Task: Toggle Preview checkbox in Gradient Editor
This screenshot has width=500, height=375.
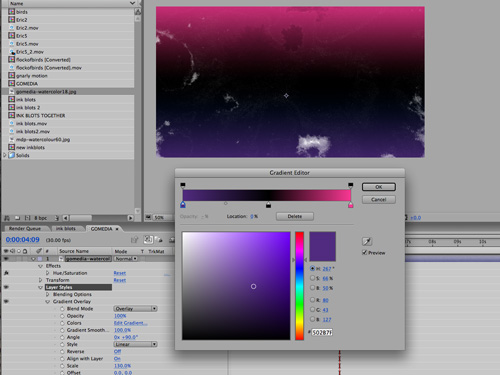Action: (x=365, y=252)
